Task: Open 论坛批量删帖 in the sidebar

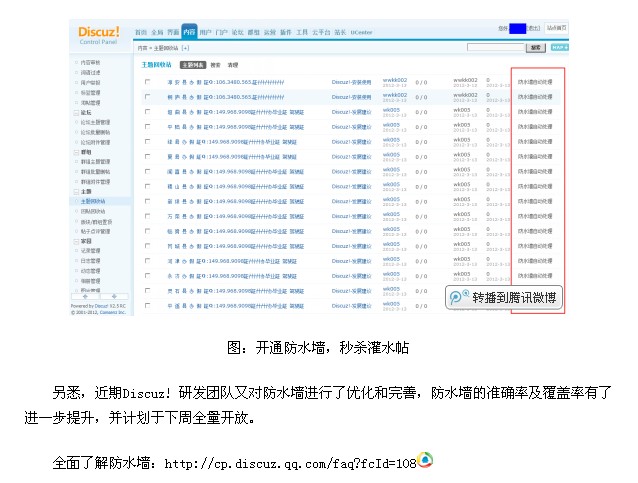Action: [95, 132]
